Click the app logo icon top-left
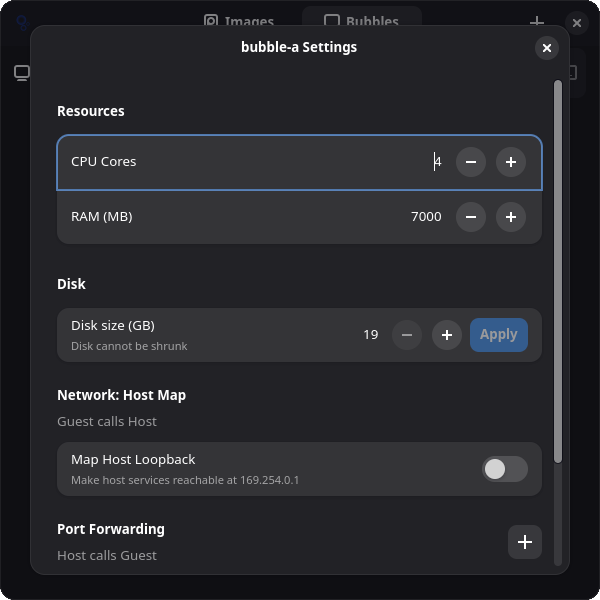 (23, 22)
